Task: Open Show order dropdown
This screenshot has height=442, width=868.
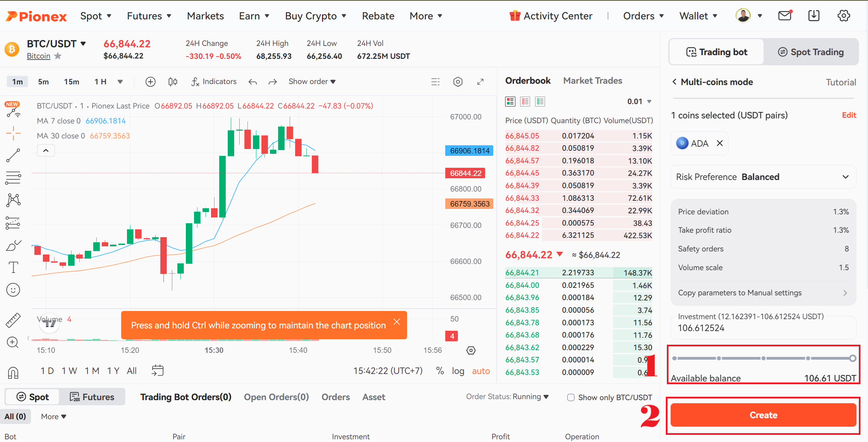Action: coord(312,82)
